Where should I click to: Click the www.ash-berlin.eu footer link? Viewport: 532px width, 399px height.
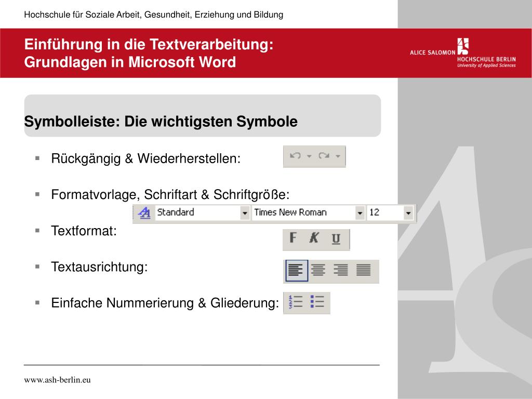[x=57, y=380]
